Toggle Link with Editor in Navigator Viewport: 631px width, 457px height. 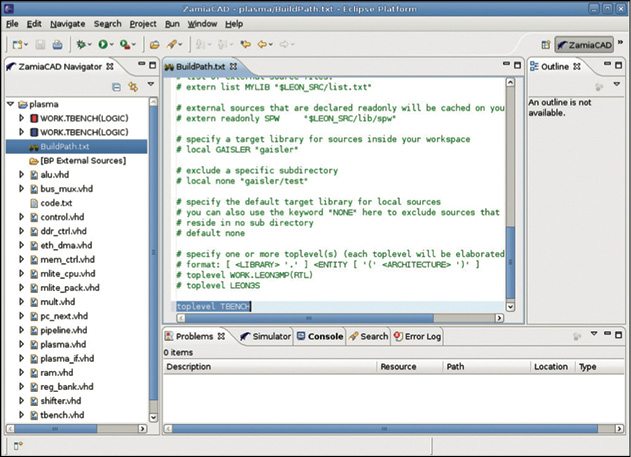tap(131, 87)
